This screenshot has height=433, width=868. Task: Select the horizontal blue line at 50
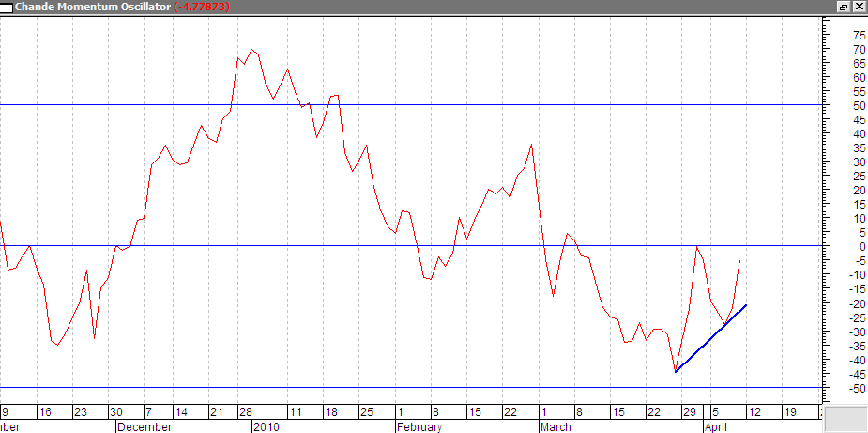click(x=410, y=104)
